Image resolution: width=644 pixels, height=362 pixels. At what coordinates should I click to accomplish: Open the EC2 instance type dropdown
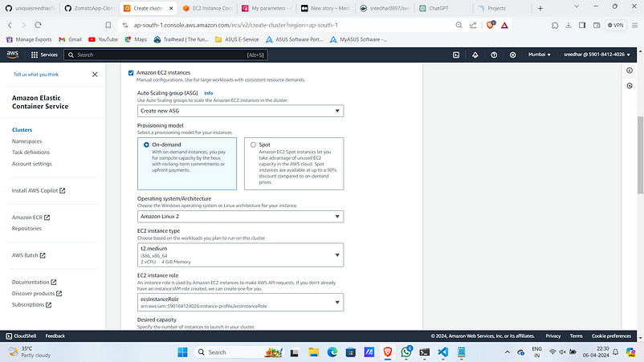tap(240, 255)
